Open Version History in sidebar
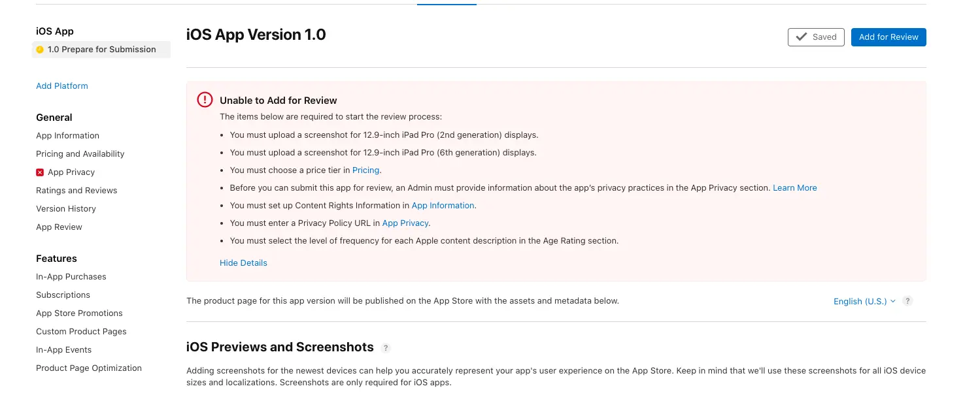This screenshot has height=399, width=980. pyautogui.click(x=66, y=209)
